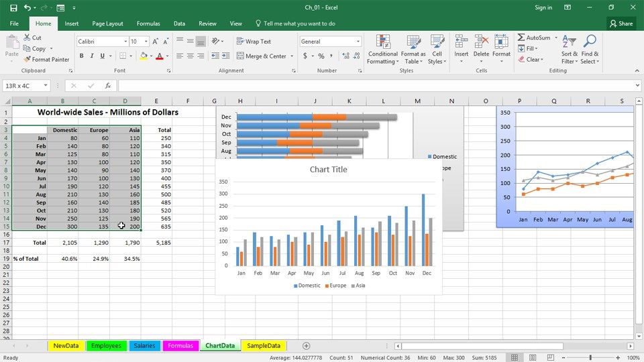Collapse the ribbon with the arrow
This screenshot has width=644, height=362.
pos(637,70)
